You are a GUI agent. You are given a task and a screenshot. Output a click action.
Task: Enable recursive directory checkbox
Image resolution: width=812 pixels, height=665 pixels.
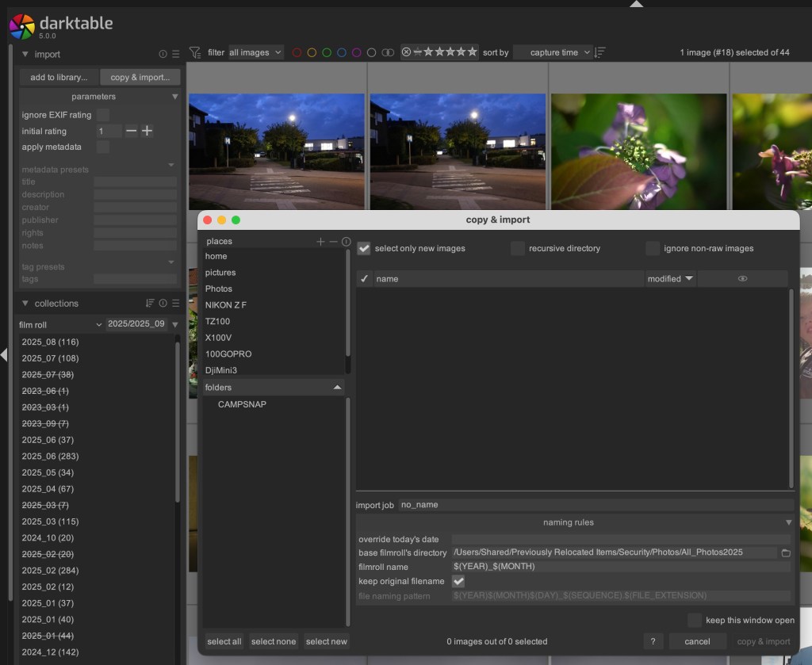click(518, 248)
